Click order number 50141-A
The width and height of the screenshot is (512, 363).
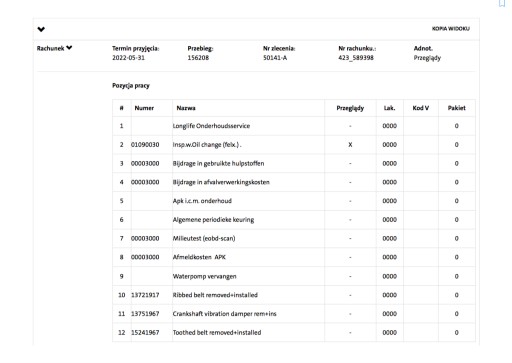(275, 58)
